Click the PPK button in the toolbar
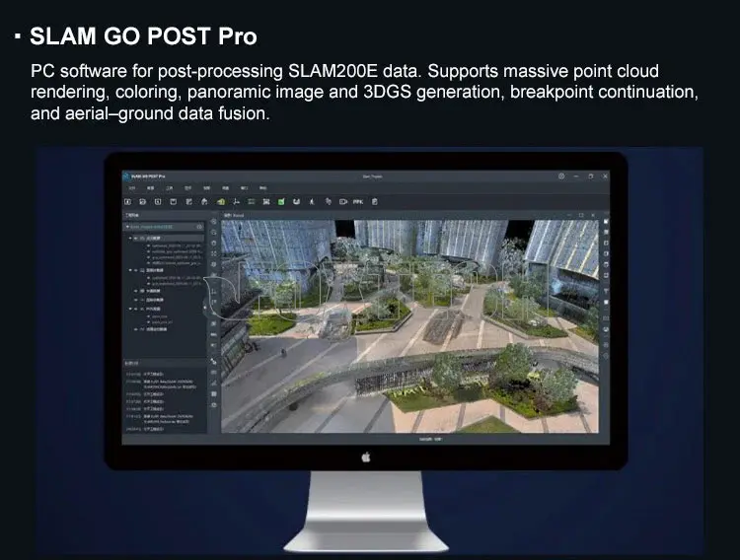Screen dimensions: 740x560 358,202
